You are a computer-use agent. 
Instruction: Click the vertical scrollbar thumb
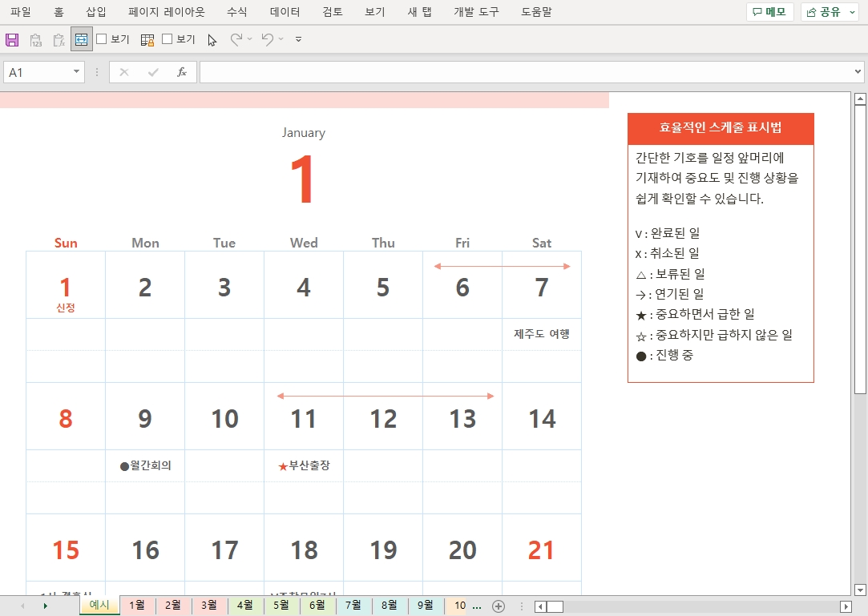[x=860, y=250]
